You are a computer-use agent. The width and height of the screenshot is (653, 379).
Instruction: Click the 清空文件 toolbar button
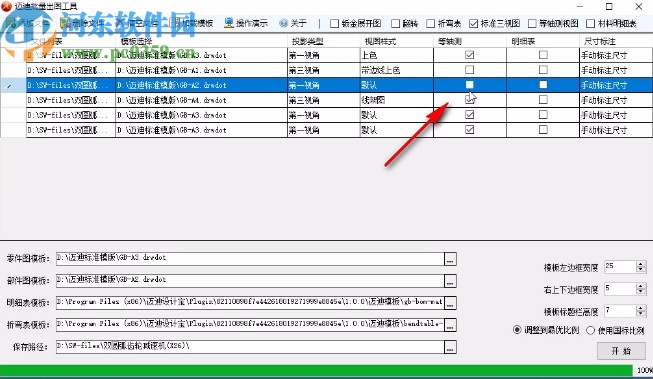coord(137,23)
